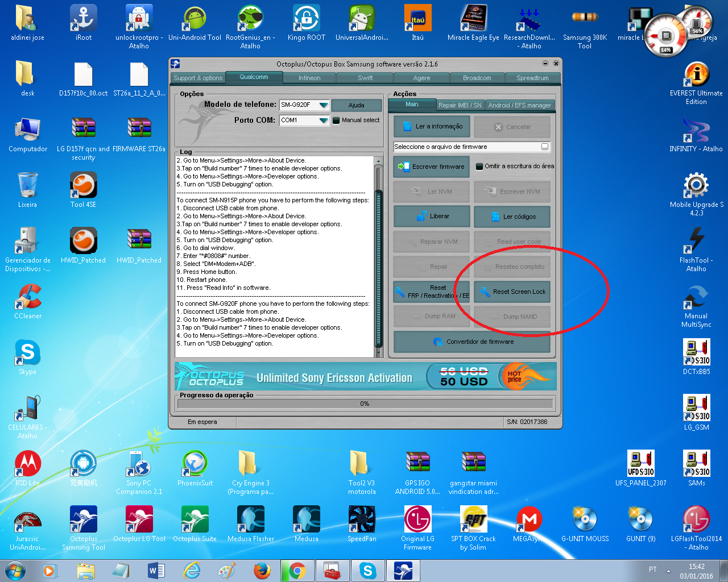
Task: Open the CPU usage gauge gadget
Action: point(667,35)
